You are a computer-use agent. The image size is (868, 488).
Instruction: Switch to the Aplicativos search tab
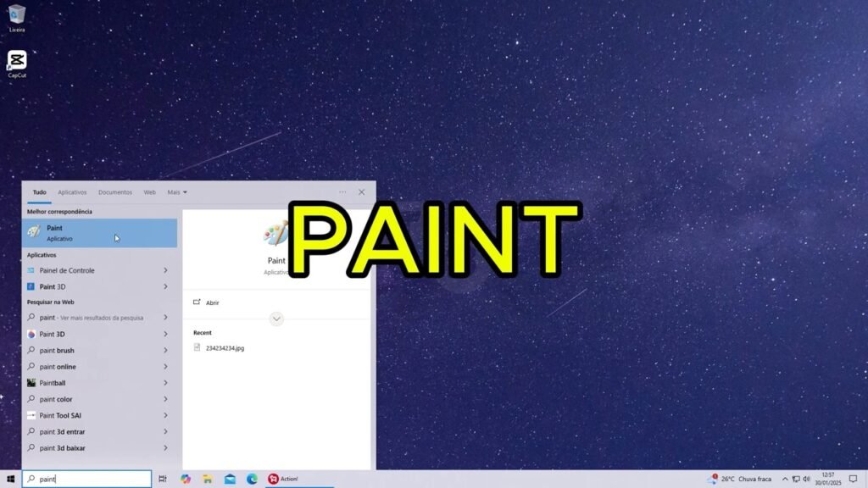click(x=73, y=192)
